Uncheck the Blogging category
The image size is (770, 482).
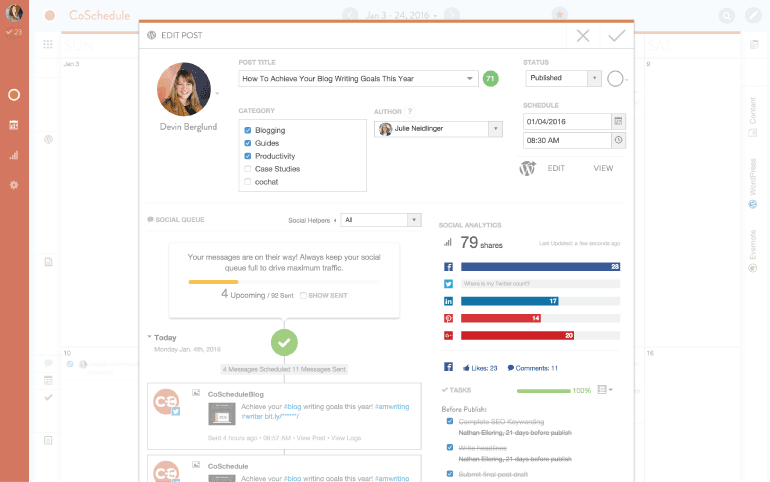click(248, 130)
